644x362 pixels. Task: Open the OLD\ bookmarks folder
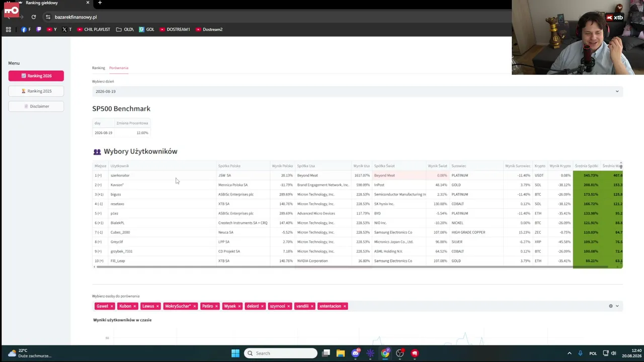(x=125, y=30)
